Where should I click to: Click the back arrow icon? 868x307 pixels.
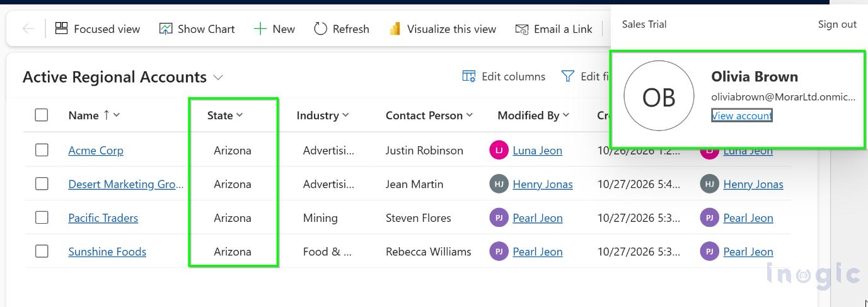pyautogui.click(x=28, y=29)
